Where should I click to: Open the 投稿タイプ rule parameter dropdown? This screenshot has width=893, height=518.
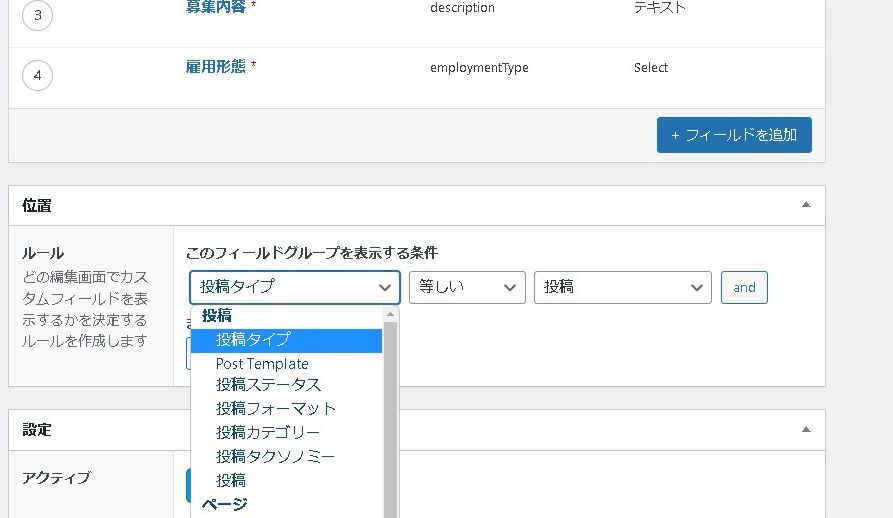[295, 287]
